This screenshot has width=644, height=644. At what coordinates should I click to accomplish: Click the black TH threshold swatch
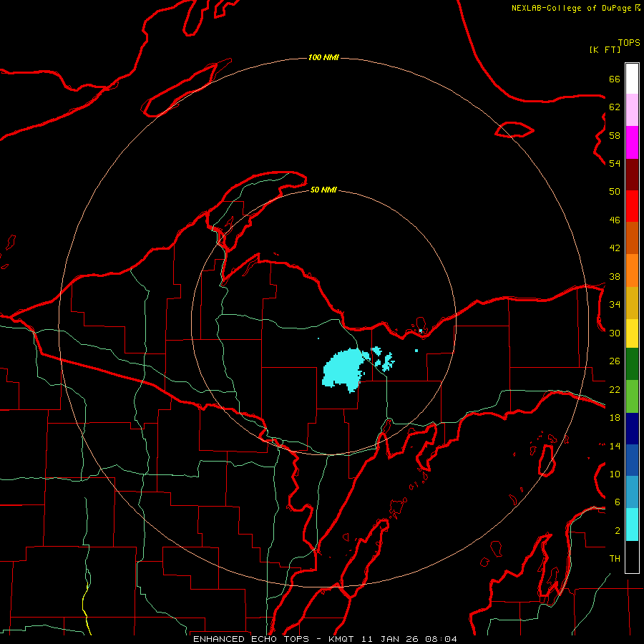pos(632,557)
